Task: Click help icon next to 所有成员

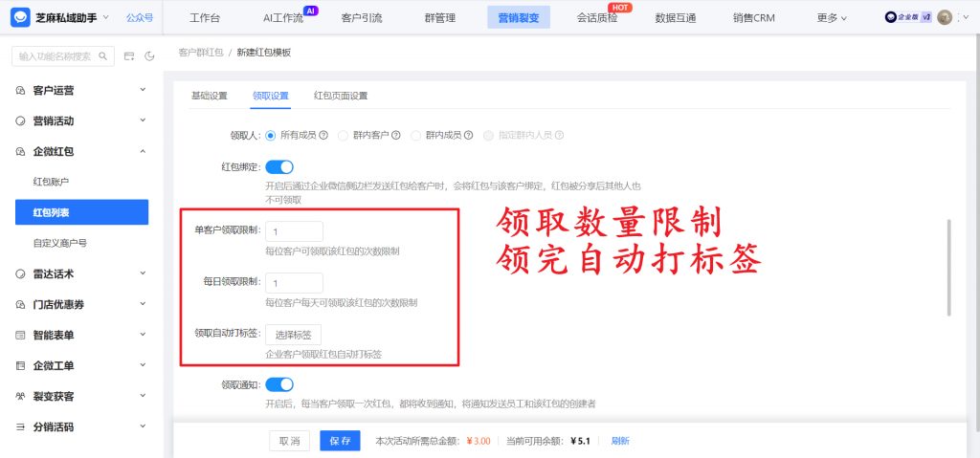Action: [x=323, y=136]
